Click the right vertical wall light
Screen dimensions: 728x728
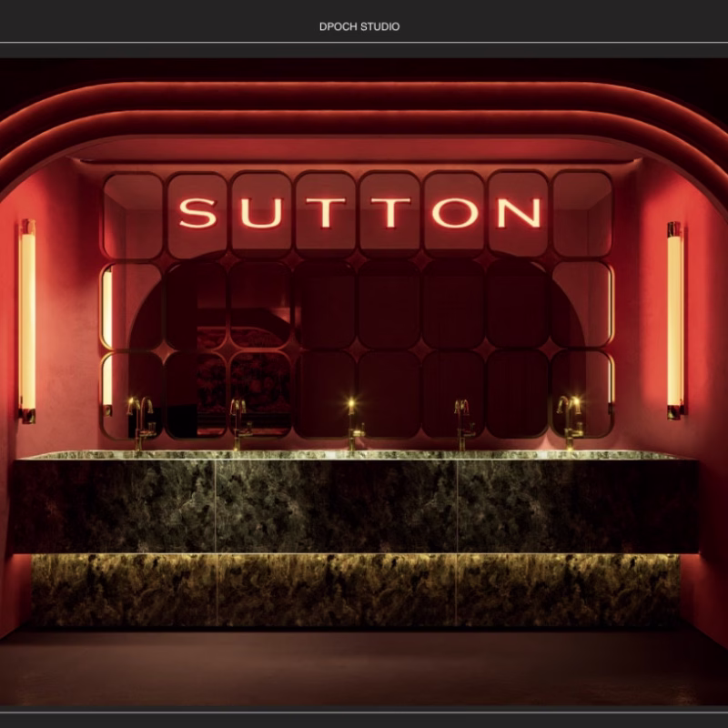click(x=674, y=318)
